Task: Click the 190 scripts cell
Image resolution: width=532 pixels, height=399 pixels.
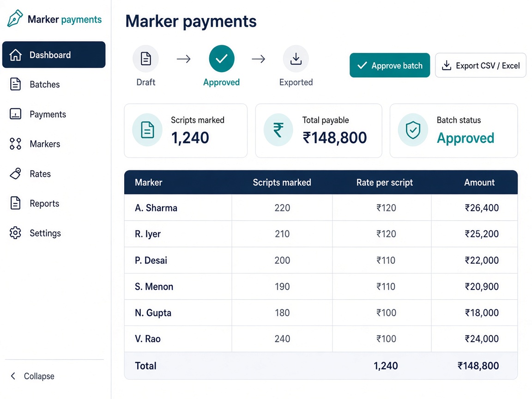Action: coord(282,287)
